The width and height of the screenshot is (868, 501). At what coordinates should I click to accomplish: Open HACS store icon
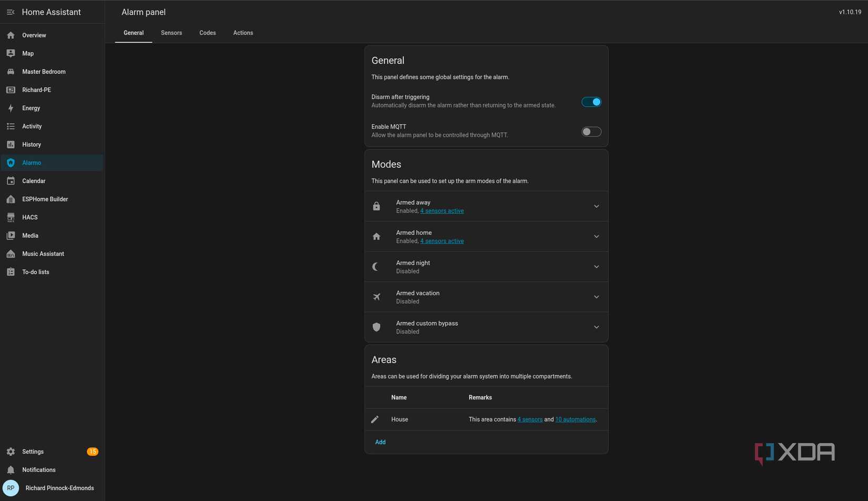pos(11,217)
